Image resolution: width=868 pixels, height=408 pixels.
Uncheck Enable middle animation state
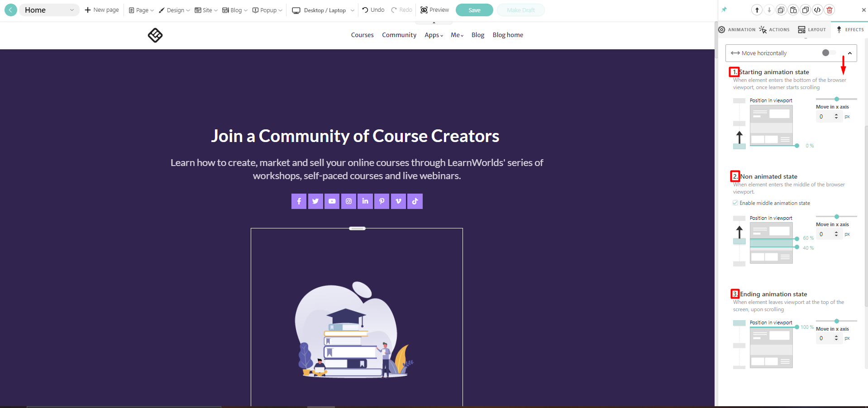(735, 203)
